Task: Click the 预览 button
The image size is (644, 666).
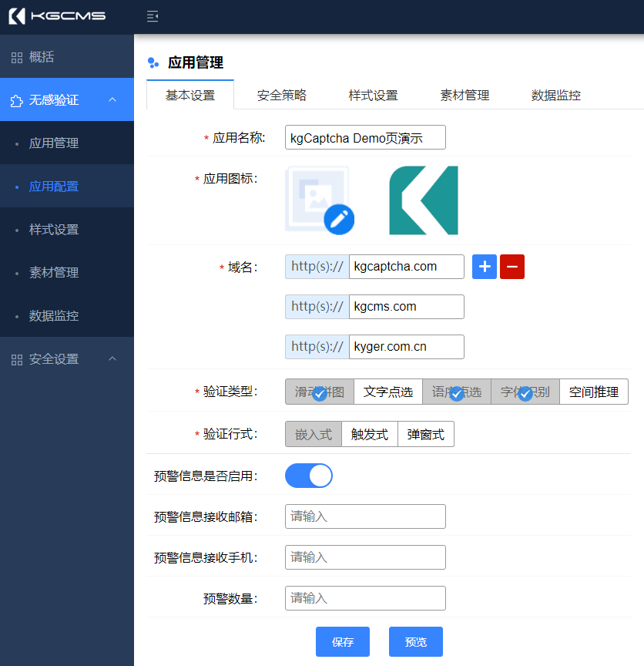Action: click(x=416, y=642)
